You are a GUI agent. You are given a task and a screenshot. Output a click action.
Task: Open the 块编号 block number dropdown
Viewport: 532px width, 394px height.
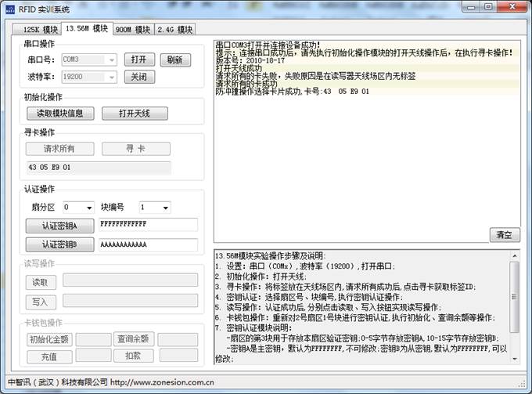pyautogui.click(x=165, y=208)
